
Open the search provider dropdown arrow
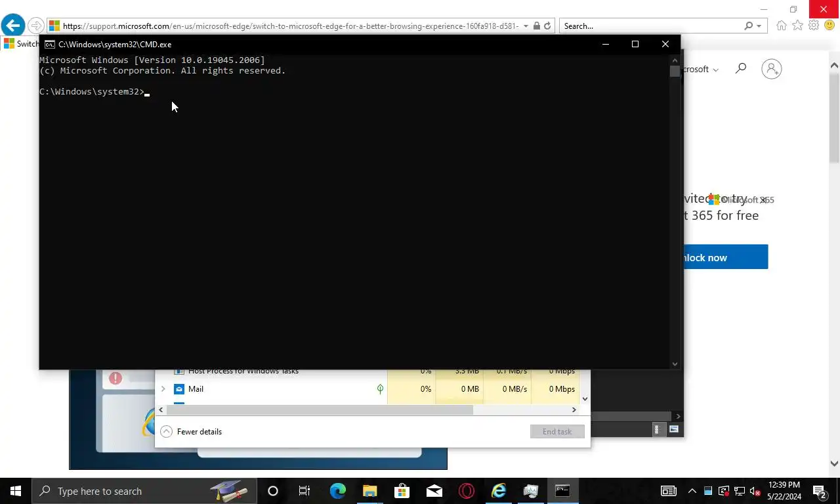759,26
